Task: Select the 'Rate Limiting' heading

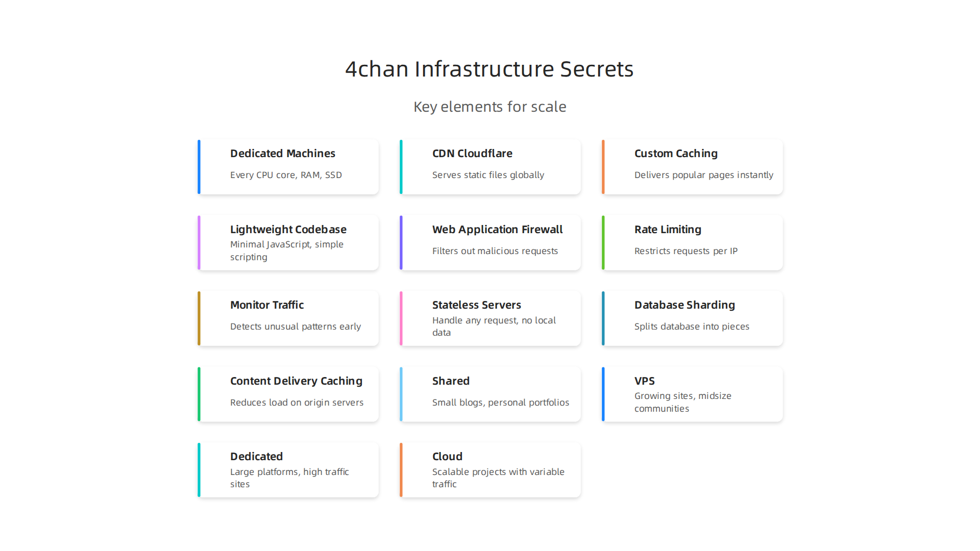Action: tap(668, 230)
